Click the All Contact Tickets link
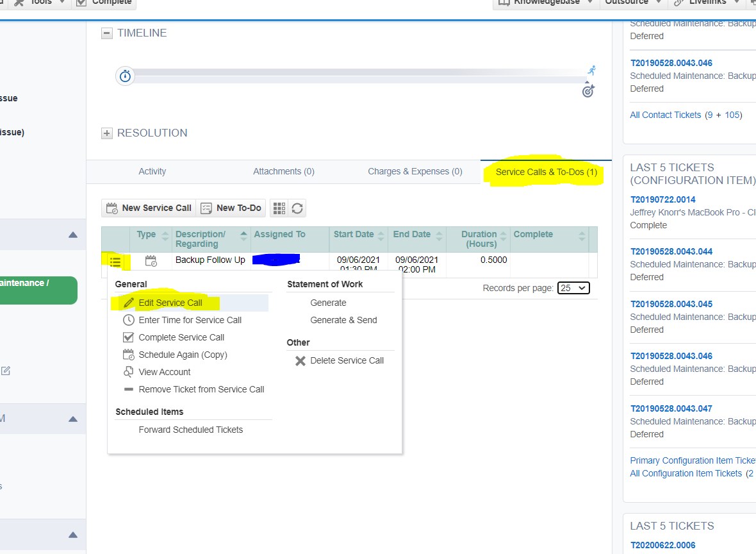 (x=666, y=115)
